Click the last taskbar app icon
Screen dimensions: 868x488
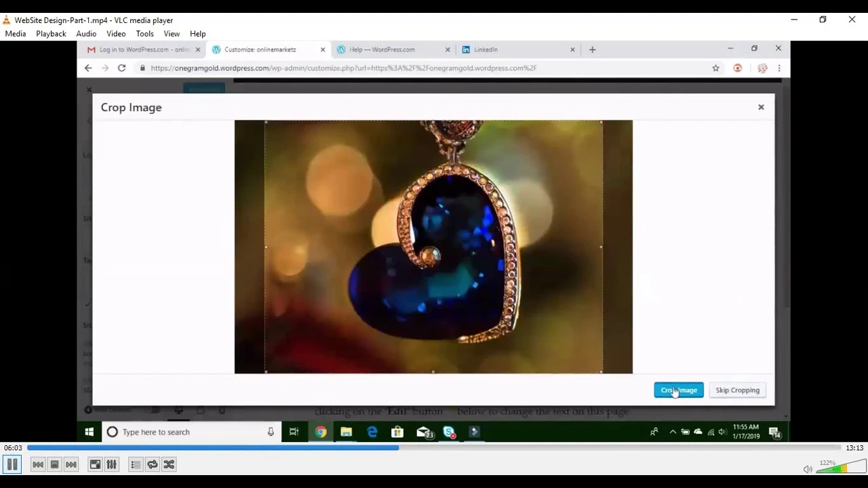pyautogui.click(x=474, y=432)
